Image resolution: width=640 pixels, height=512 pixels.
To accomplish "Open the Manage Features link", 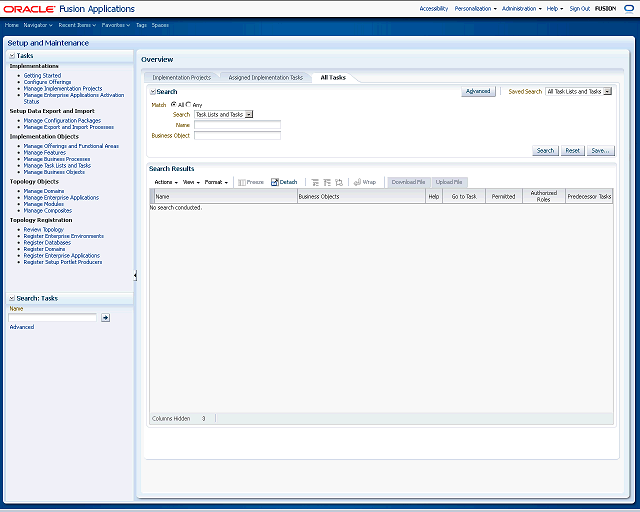I will click(x=44, y=152).
